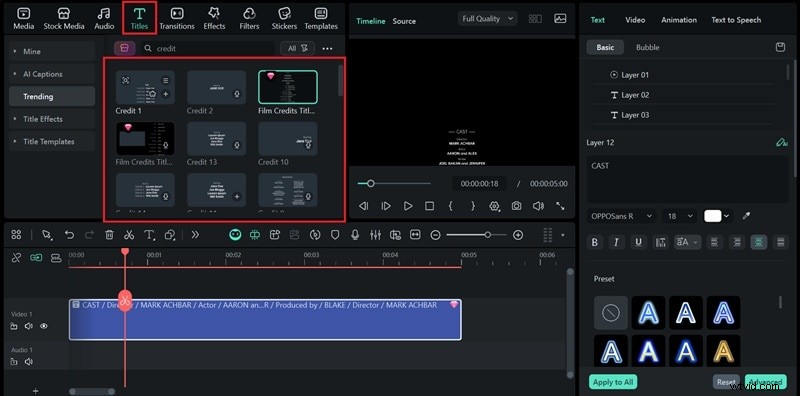Click the Reset button
The image size is (800, 396).
click(726, 382)
